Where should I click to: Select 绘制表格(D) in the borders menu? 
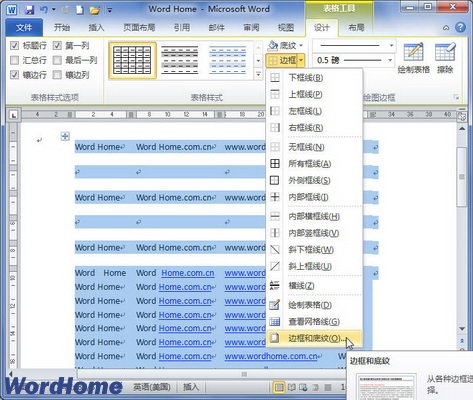tap(314, 305)
